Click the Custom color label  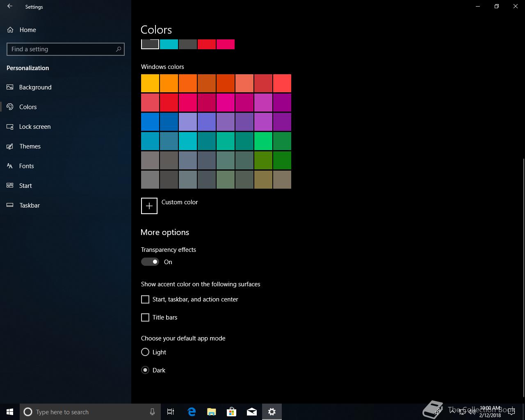click(180, 202)
